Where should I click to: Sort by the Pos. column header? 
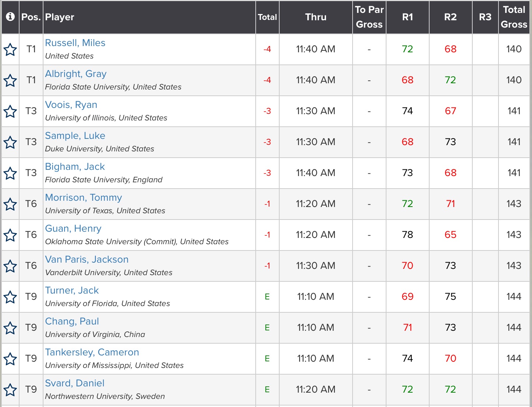[31, 17]
